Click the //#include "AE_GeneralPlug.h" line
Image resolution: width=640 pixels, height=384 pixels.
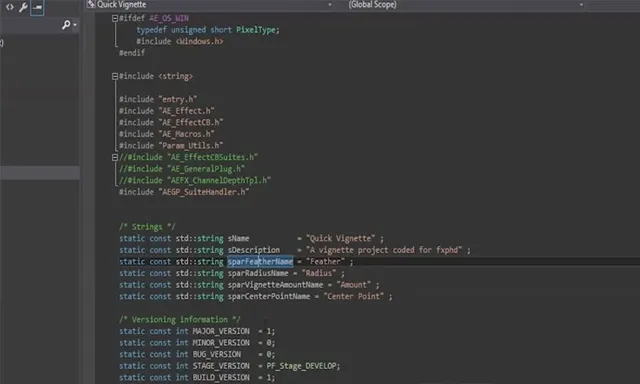point(182,169)
